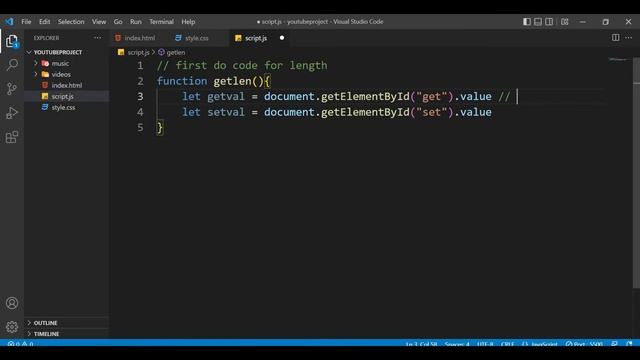Image resolution: width=640 pixels, height=360 pixels.
Task: Click the Port: 5500 Live Server item
Action: pyautogui.click(x=584, y=344)
